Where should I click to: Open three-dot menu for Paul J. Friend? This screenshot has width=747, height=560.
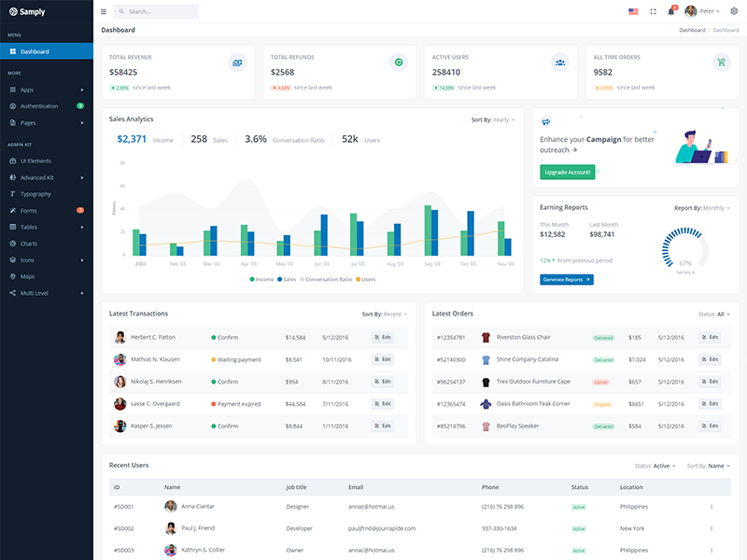click(712, 528)
